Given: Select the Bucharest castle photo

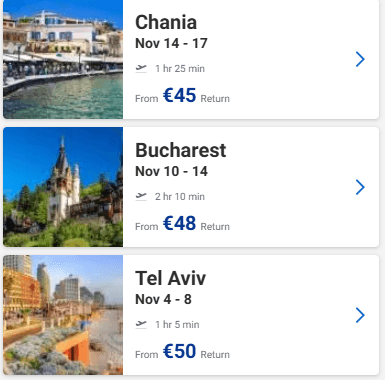Looking at the screenshot, I should (63, 187).
